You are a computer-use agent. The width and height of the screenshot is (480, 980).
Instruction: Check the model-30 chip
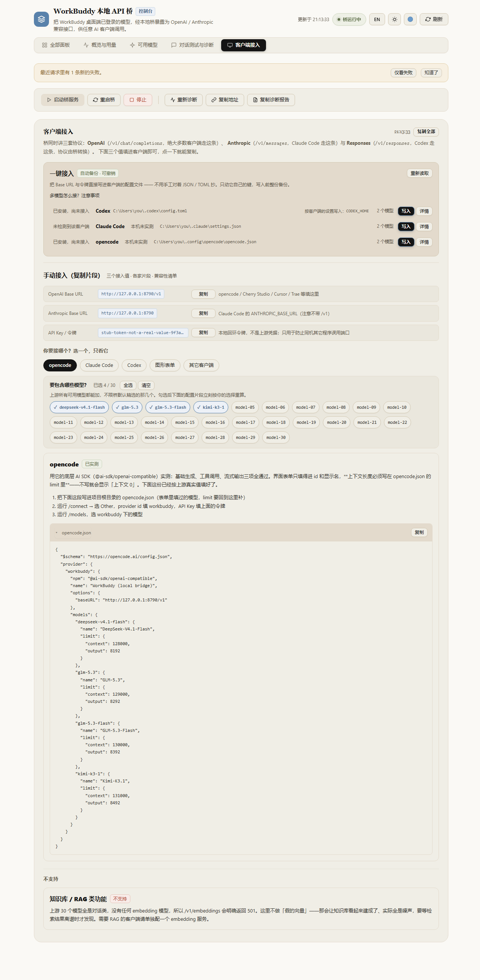tap(276, 438)
